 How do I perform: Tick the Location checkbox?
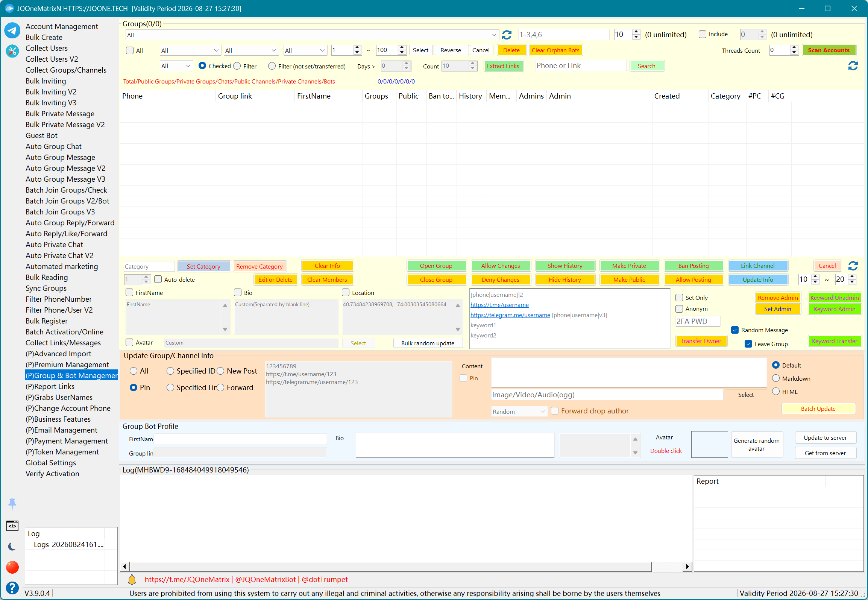346,292
